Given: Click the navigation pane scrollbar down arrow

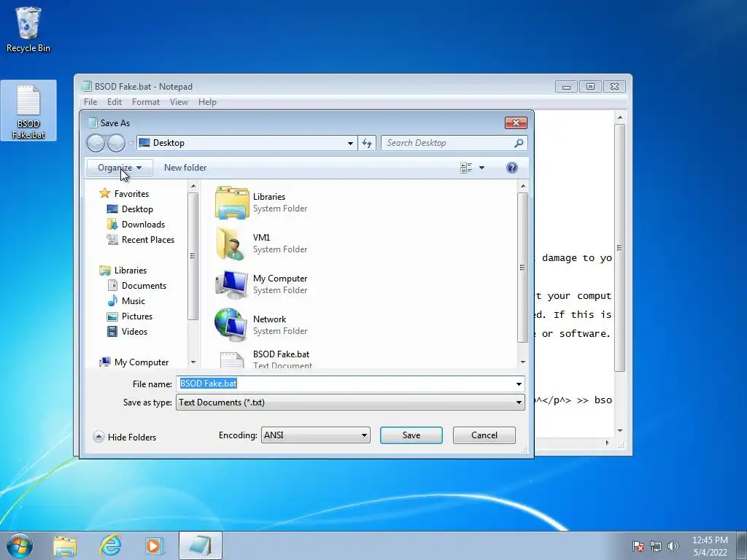Looking at the screenshot, I should pyautogui.click(x=193, y=362).
